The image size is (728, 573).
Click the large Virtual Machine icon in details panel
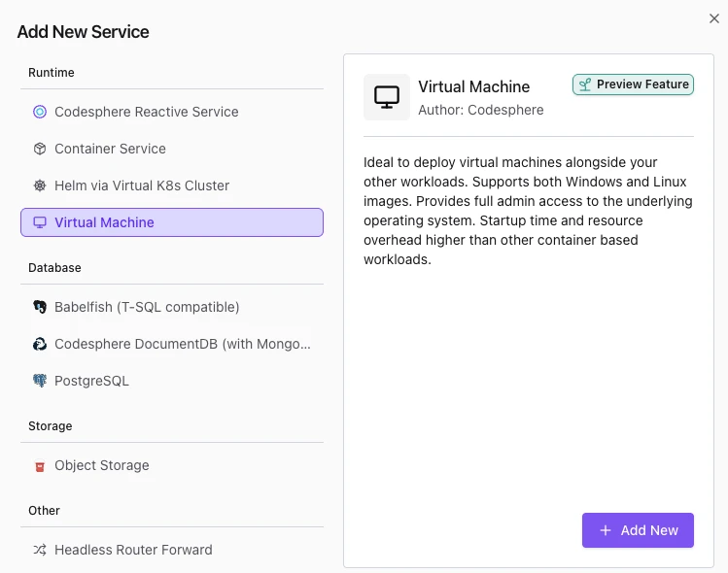pyautogui.click(x=387, y=97)
